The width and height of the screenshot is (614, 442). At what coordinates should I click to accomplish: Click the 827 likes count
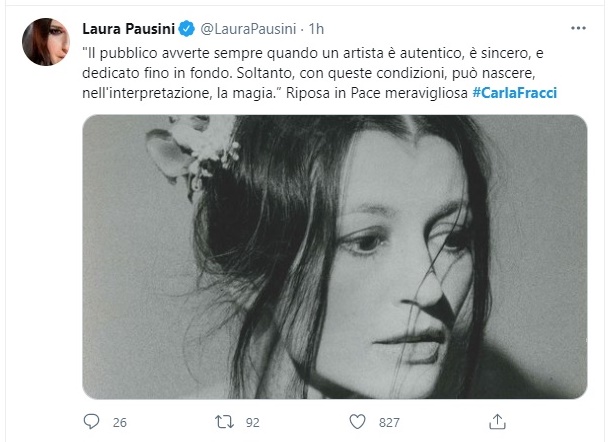click(x=389, y=422)
